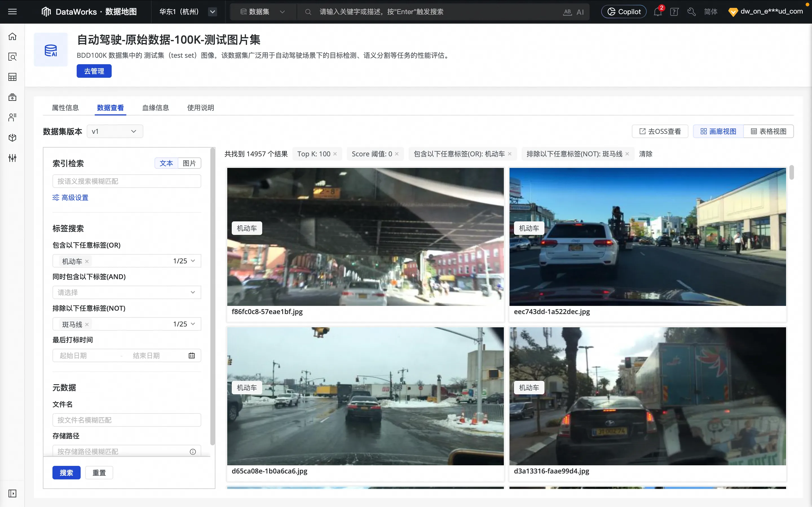
Task: Switch search bar mode to AI
Action: coord(581,12)
